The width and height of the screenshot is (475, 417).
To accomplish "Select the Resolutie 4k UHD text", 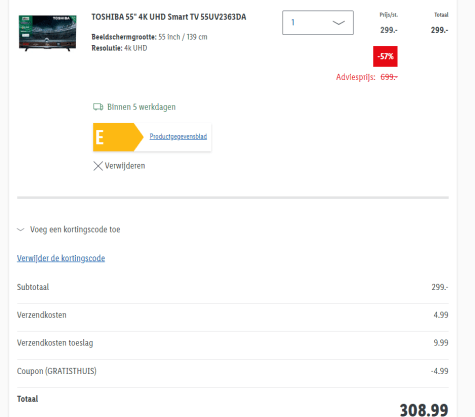I will pyautogui.click(x=119, y=48).
